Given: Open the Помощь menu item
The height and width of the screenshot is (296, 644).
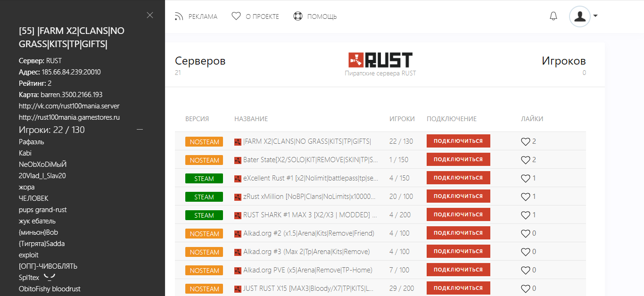Looking at the screenshot, I should [x=322, y=16].
